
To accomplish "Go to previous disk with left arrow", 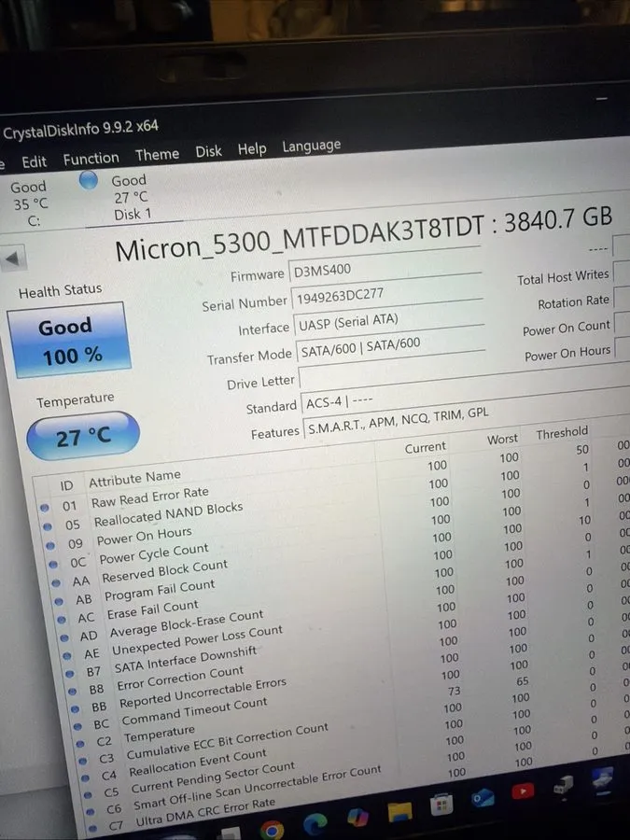I will point(13,259).
